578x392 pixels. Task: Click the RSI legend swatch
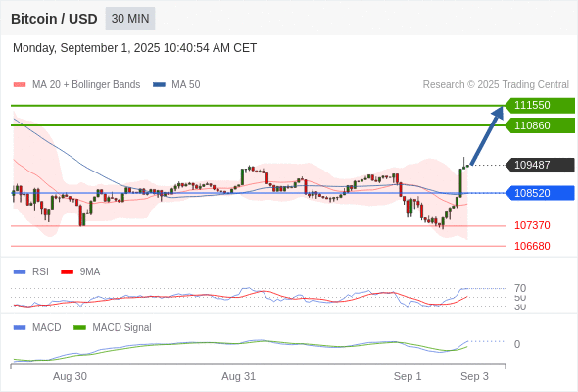[20, 272]
